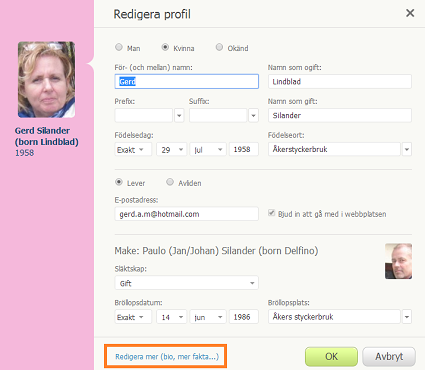Click the spouse heading Make: Paulo Silander
425x370 pixels.
coord(216,251)
